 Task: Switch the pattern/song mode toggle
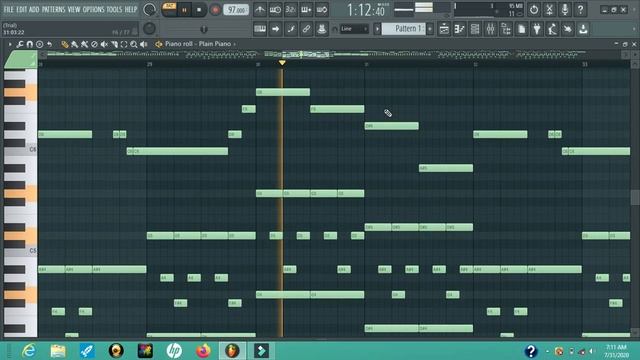[169, 9]
